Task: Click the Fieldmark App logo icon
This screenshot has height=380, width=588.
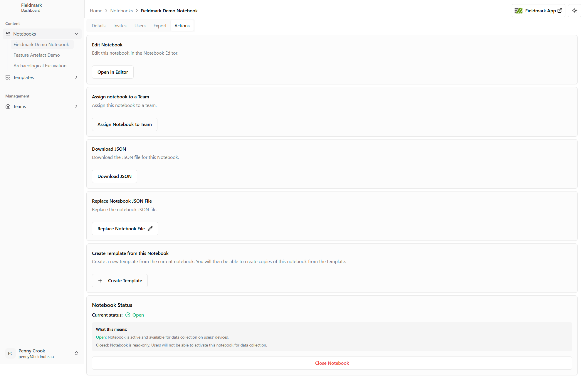Action: click(518, 11)
